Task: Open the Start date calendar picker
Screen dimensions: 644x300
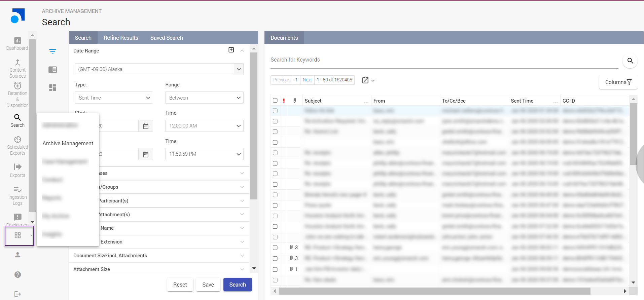Action: point(146,126)
